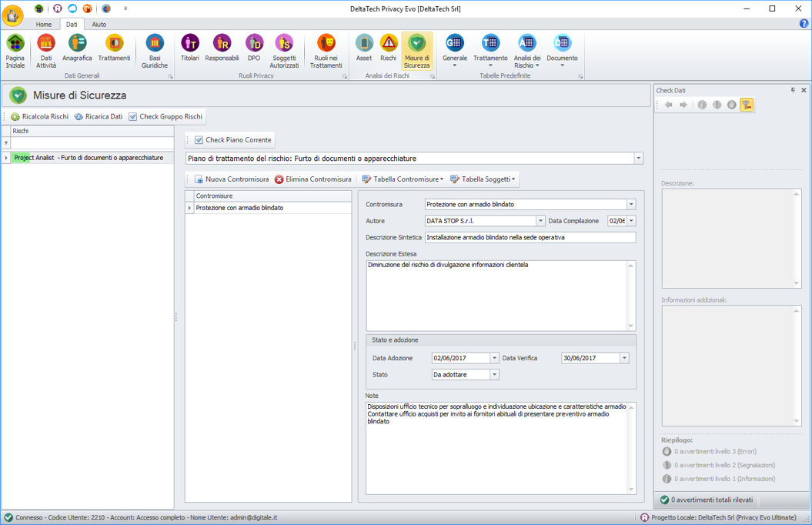812x525 pixels.
Task: Open Asset ribbon icon
Action: click(x=364, y=48)
